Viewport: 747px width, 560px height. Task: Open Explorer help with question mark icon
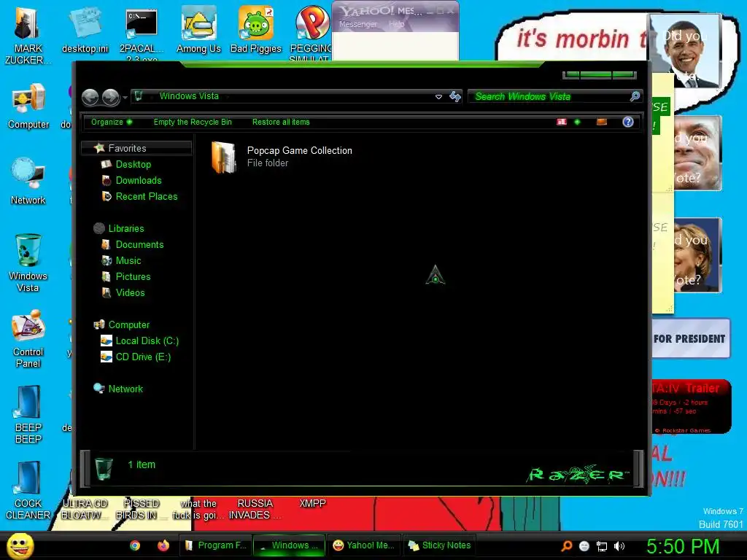click(x=628, y=122)
